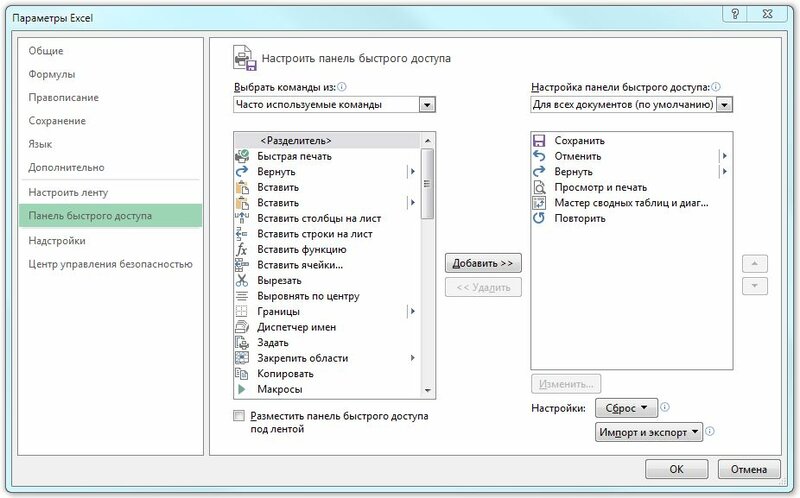
Task: Expand submenu arrow of second Вставить command
Action: [412, 203]
